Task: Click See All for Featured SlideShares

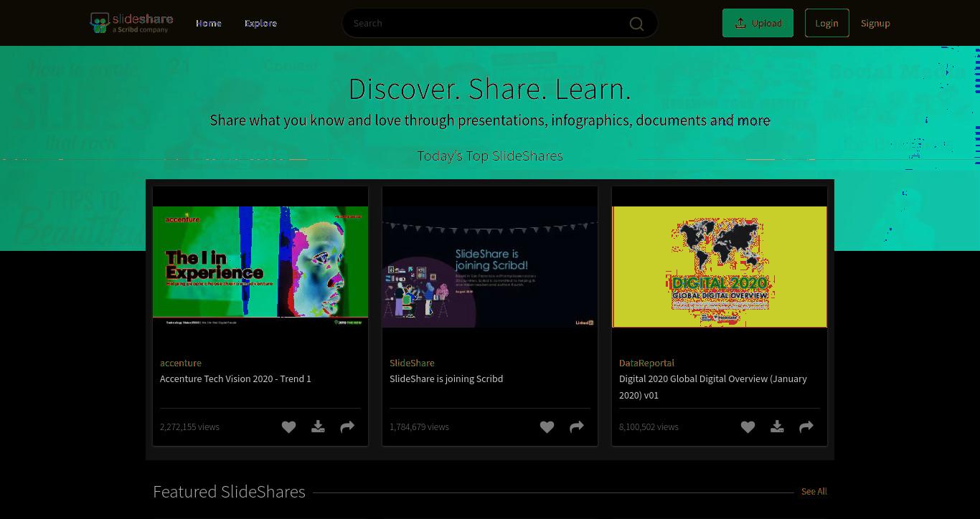Action: point(814,492)
